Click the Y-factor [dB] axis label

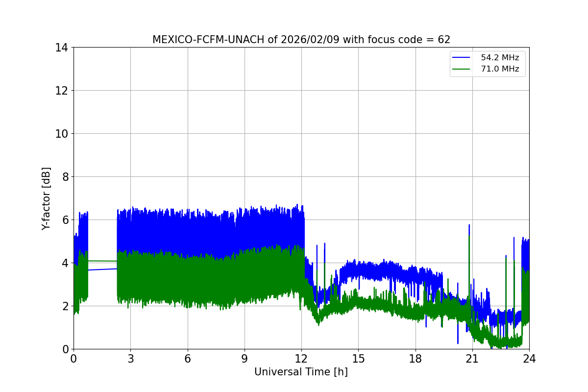46,198
